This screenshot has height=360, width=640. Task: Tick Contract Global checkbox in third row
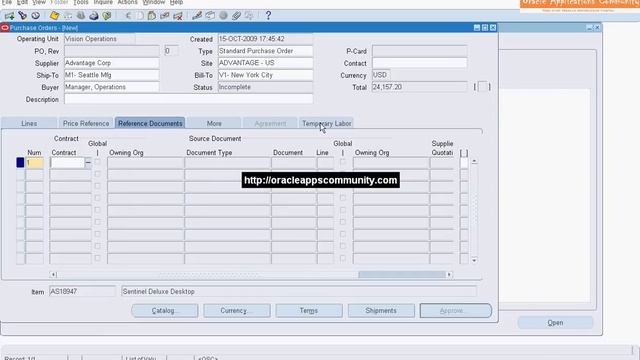(x=98, y=186)
